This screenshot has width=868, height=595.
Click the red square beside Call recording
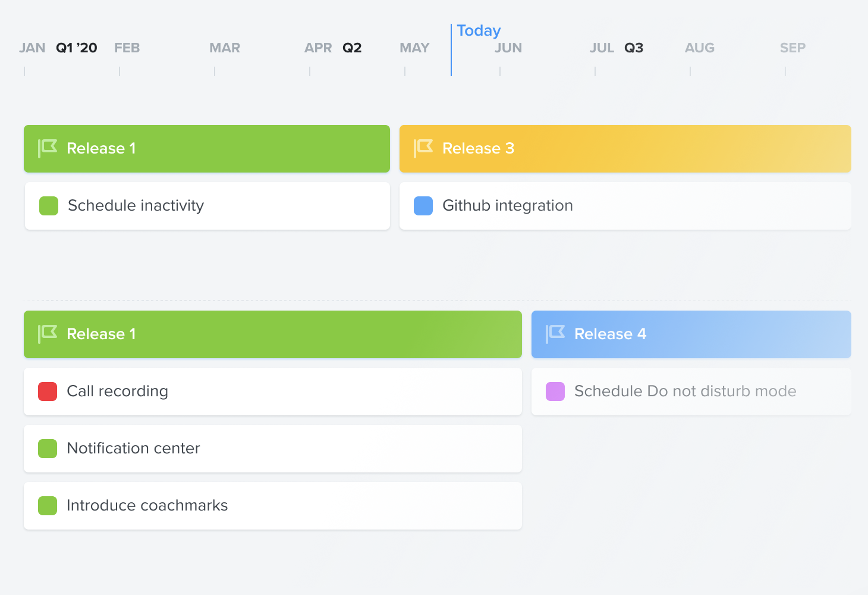click(48, 392)
